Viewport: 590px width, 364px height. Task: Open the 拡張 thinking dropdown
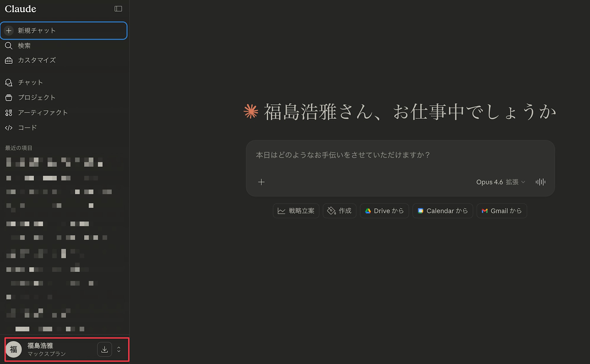(516, 182)
